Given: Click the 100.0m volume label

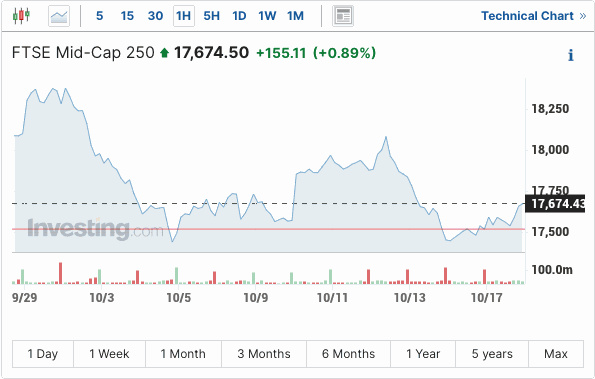Looking at the screenshot, I should pyautogui.click(x=552, y=270).
